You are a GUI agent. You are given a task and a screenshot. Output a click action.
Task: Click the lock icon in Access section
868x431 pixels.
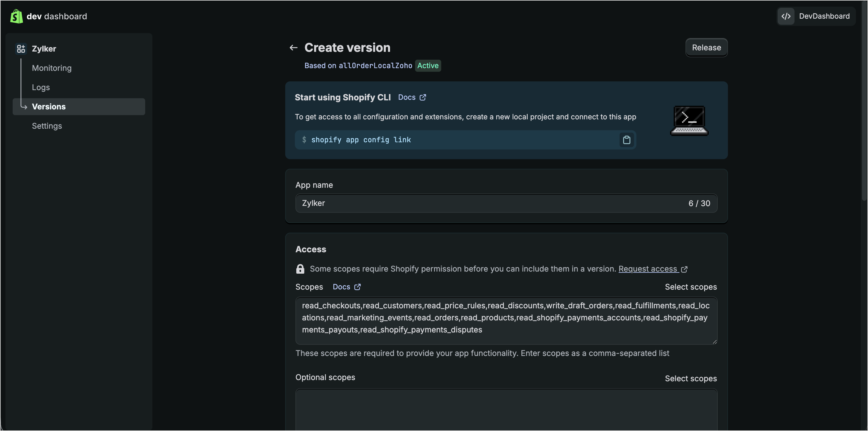[x=300, y=269]
